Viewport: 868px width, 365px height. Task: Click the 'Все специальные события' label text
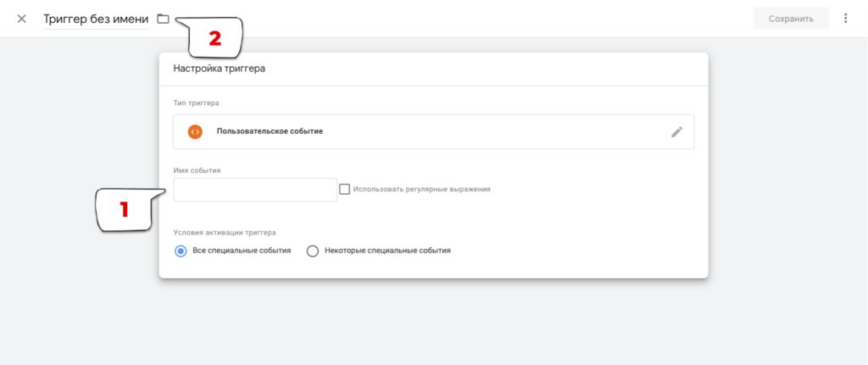click(242, 251)
